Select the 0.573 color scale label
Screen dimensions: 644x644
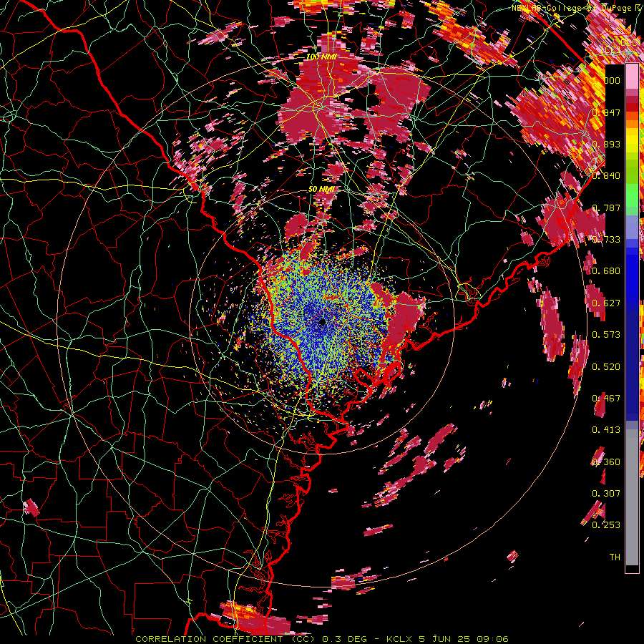pyautogui.click(x=606, y=335)
